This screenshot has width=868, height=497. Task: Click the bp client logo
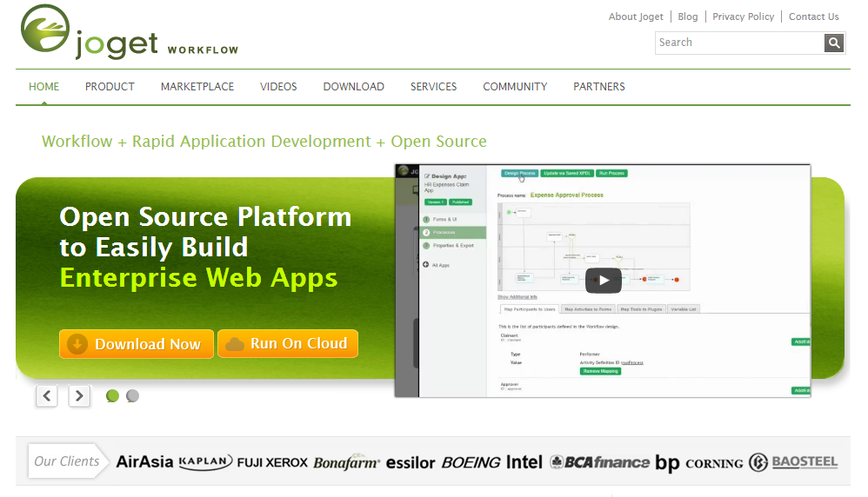667,463
